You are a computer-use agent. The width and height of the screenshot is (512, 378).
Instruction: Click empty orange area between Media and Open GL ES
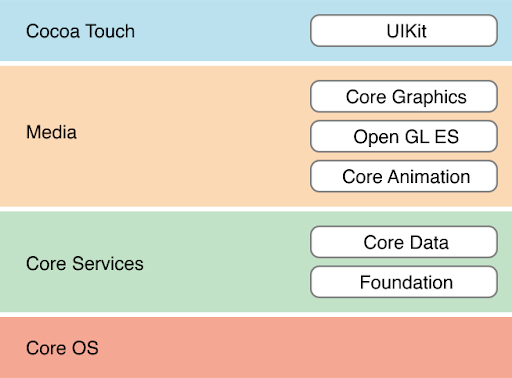pyautogui.click(x=193, y=136)
